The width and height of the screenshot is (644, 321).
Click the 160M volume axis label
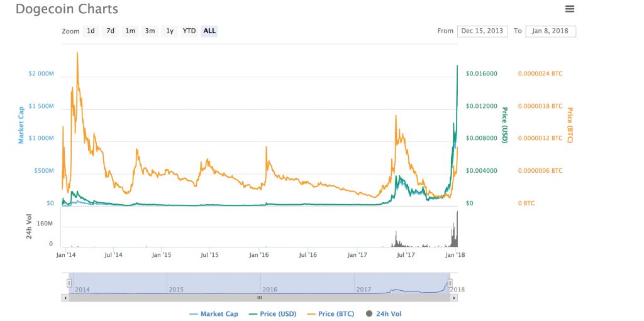45,224
